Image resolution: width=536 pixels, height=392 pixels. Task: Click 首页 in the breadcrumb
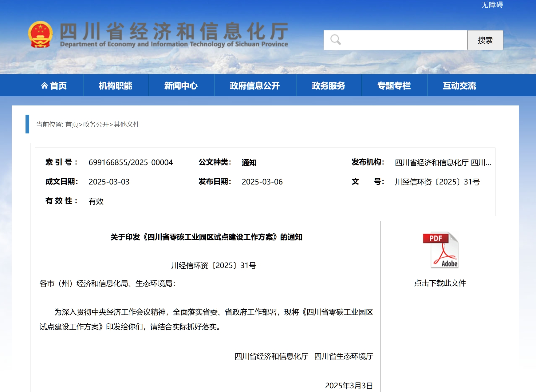point(72,124)
